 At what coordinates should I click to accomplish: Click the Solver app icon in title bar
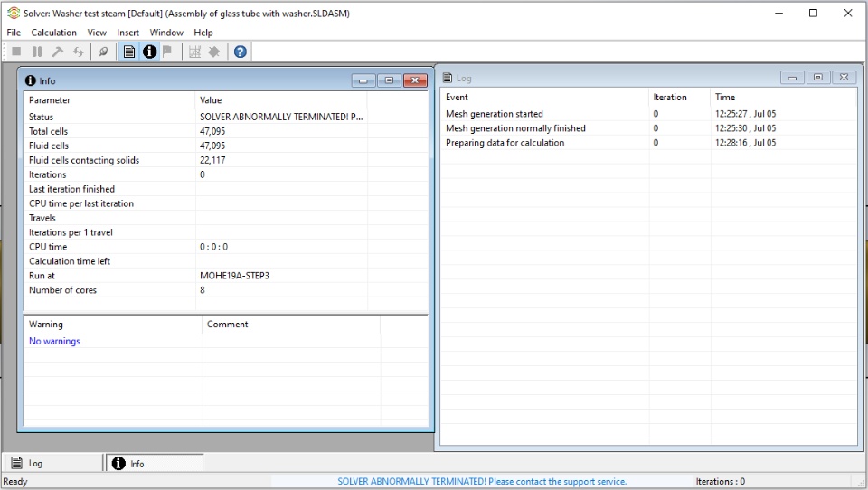click(14, 13)
